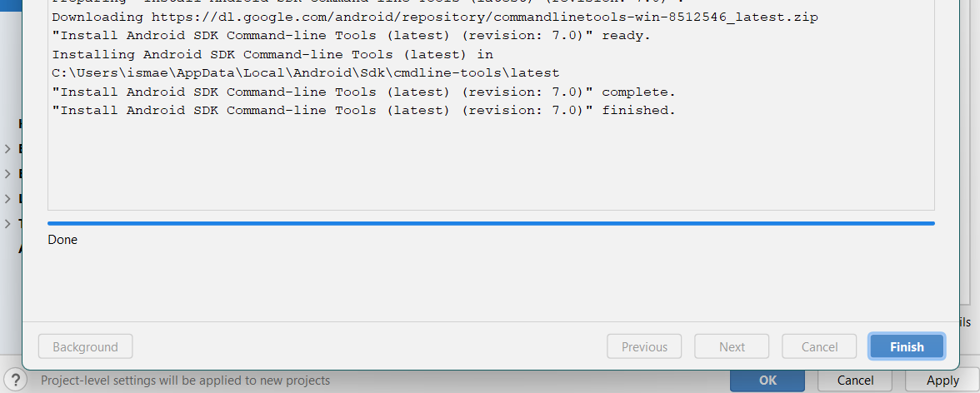
Task: Expand the topmost collapsed sidebar tree chevron
Action: click(8, 149)
